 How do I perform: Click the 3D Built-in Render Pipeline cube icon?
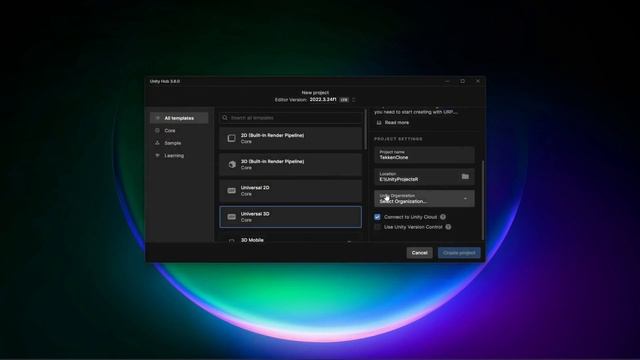(232, 164)
